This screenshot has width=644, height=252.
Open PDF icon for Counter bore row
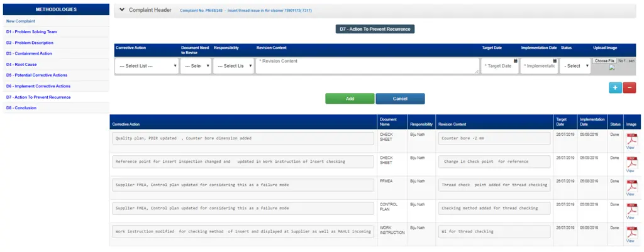tap(631, 139)
